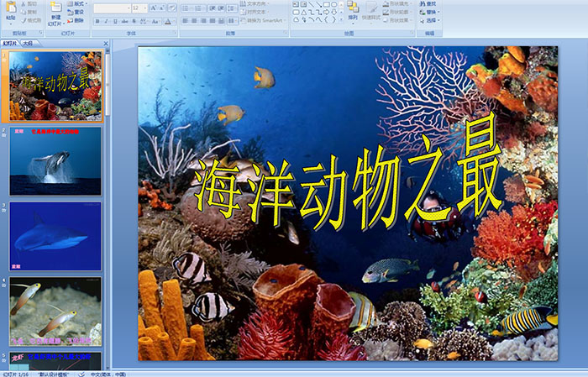This screenshot has width=588, height=377.
Task: Select slide 3 shark thumbnail
Action: click(x=55, y=236)
